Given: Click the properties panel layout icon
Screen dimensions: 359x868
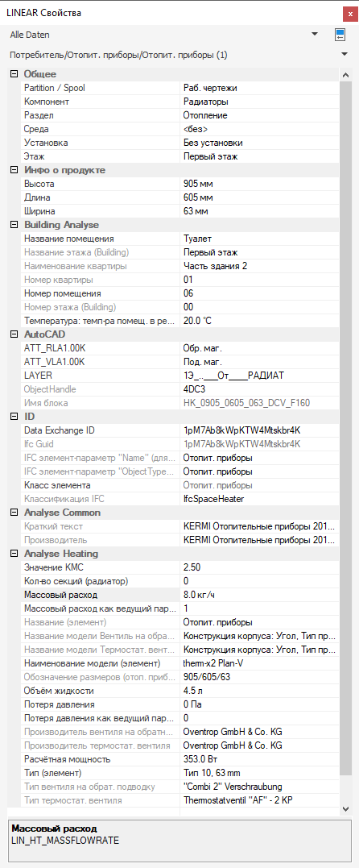Looking at the screenshot, I should pyautogui.click(x=340, y=35).
